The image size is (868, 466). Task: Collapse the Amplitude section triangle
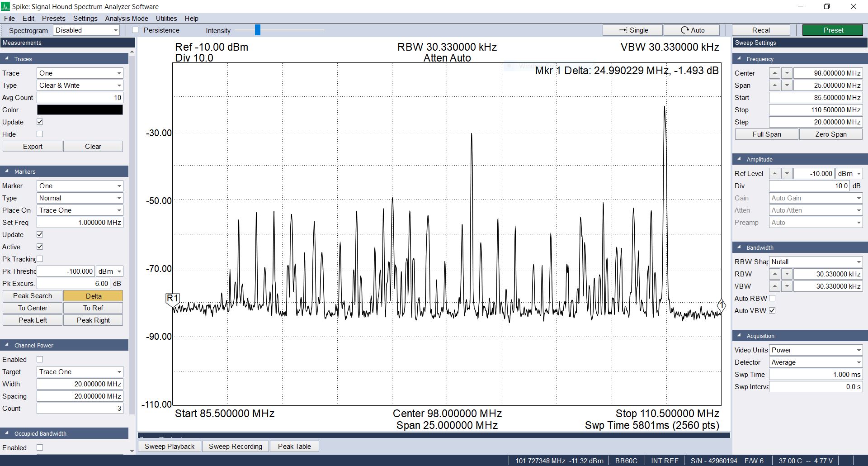[739, 159]
